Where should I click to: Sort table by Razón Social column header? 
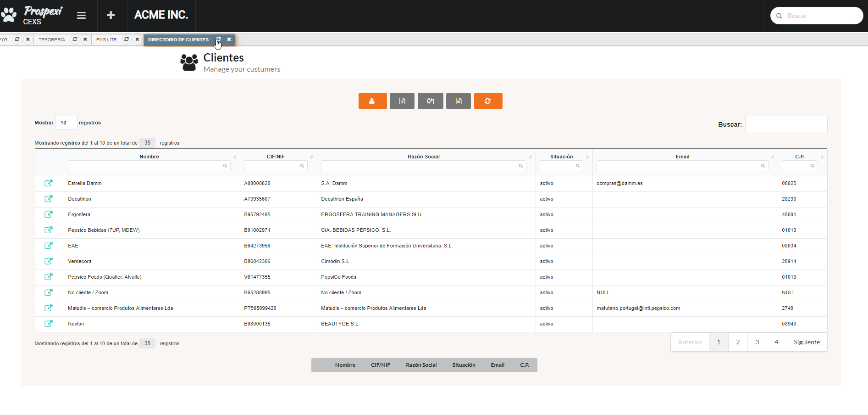[x=424, y=157]
